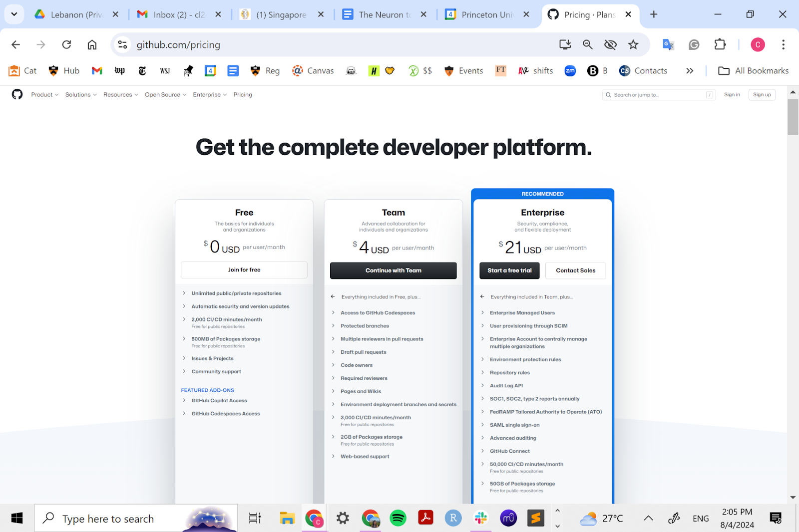Screen dimensions: 799x532
Task: Open File Explorer from the taskbar
Action: (287, 519)
